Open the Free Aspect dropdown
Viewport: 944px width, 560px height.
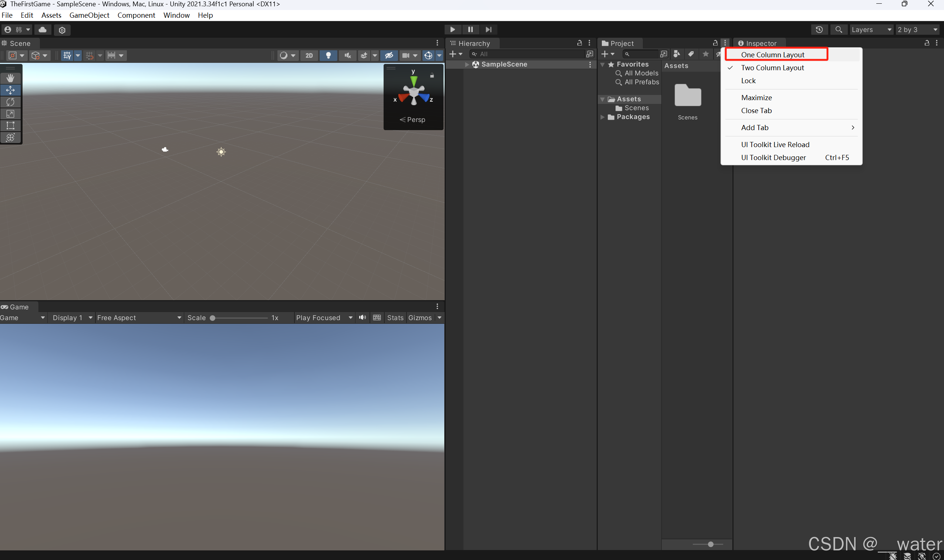coord(139,318)
